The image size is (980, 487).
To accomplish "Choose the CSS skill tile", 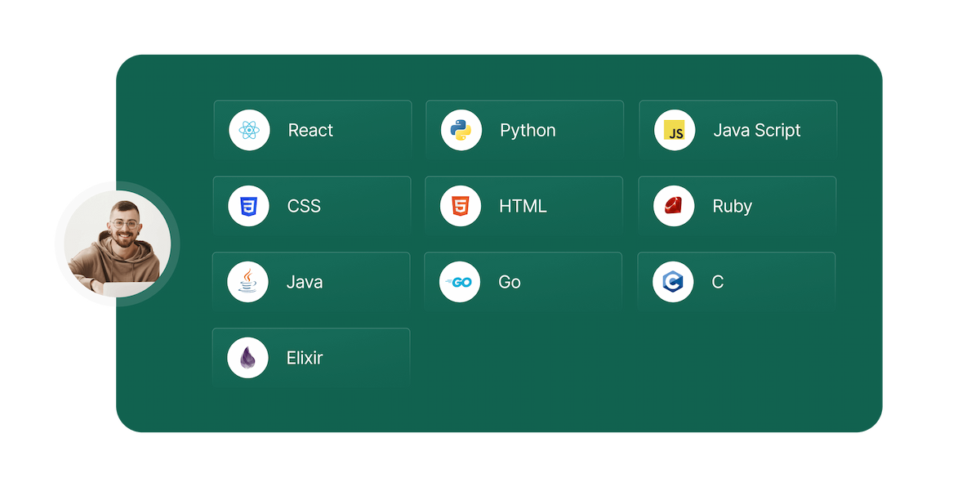I will [x=327, y=205].
